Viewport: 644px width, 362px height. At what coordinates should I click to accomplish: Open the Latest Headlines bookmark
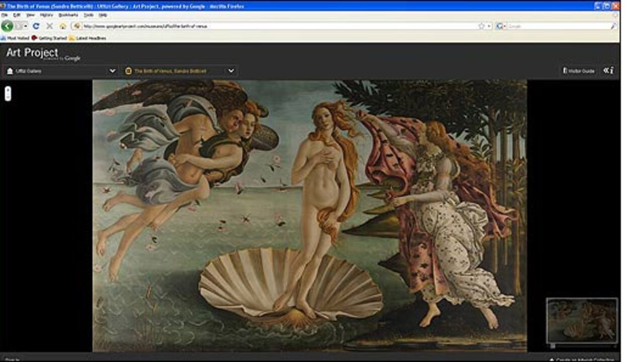pos(88,38)
